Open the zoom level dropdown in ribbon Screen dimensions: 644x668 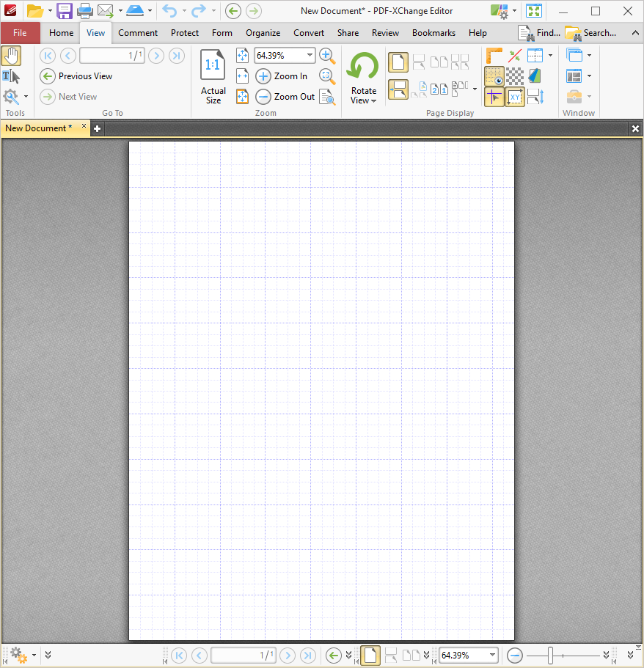(x=310, y=56)
